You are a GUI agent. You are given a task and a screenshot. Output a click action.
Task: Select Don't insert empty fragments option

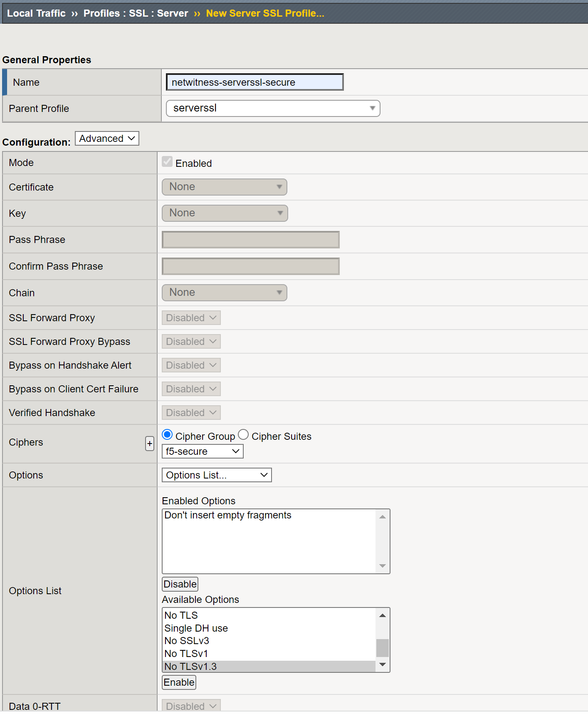coord(228,516)
